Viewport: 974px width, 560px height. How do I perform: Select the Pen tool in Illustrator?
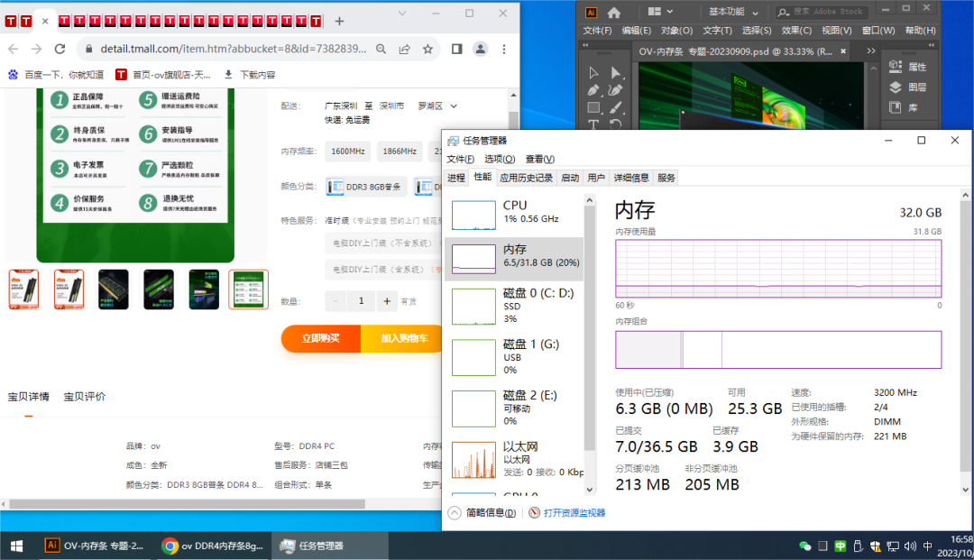(x=593, y=90)
